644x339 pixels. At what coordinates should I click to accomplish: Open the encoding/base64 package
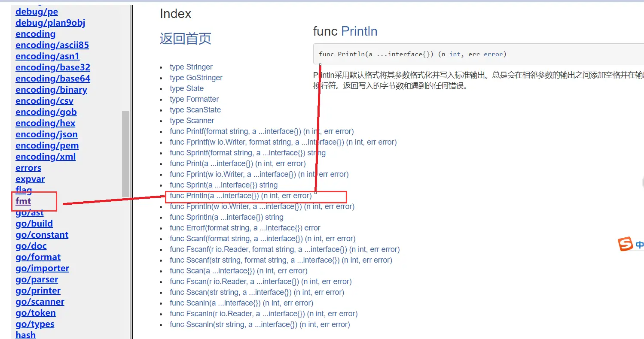pos(53,79)
